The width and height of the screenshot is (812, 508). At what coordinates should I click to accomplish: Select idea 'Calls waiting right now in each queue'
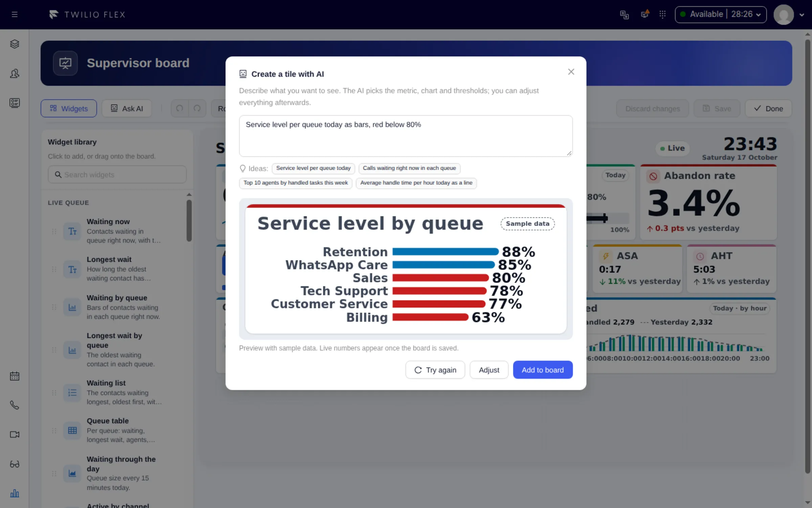click(x=409, y=168)
